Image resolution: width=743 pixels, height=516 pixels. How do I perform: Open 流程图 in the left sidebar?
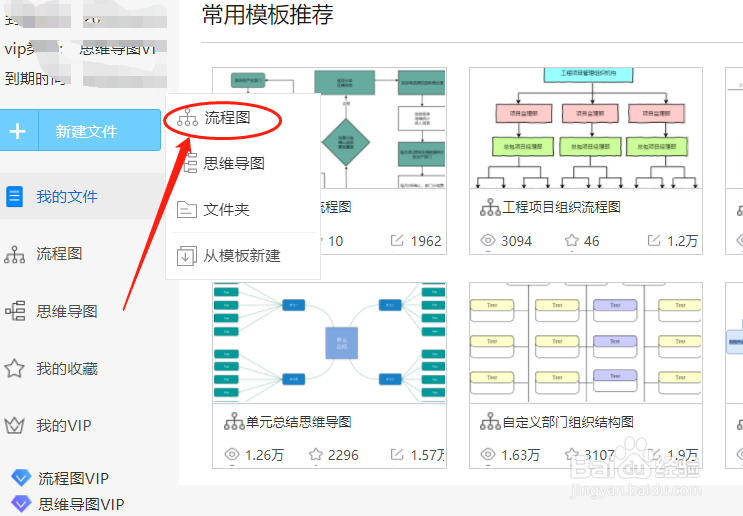(x=59, y=253)
